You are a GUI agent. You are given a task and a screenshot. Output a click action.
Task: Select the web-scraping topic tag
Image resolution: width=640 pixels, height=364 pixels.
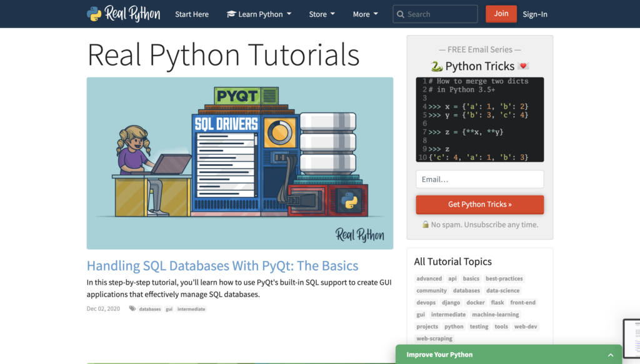(434, 339)
